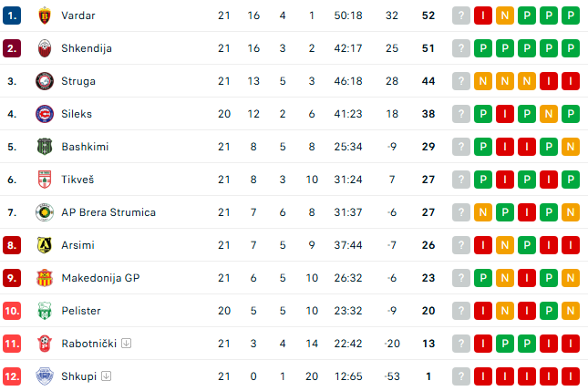
Task: Click the down arrow icon next to Shkupi
Action: [107, 376]
